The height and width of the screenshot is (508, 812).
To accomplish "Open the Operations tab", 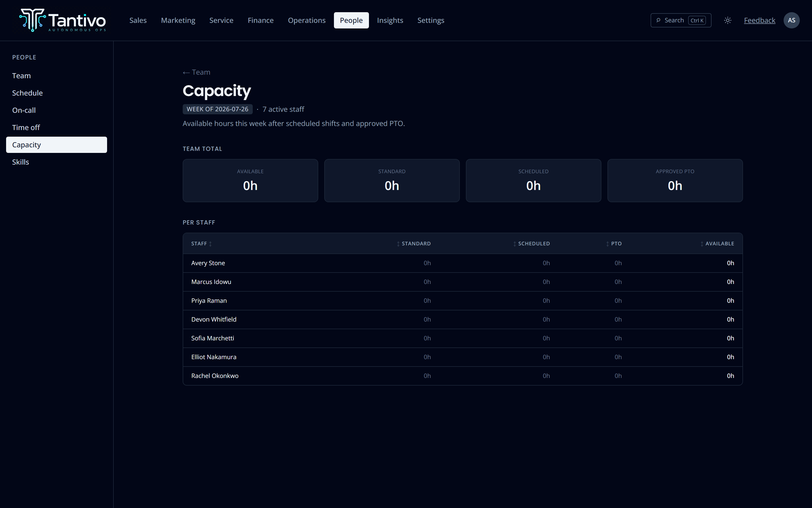I will (307, 20).
